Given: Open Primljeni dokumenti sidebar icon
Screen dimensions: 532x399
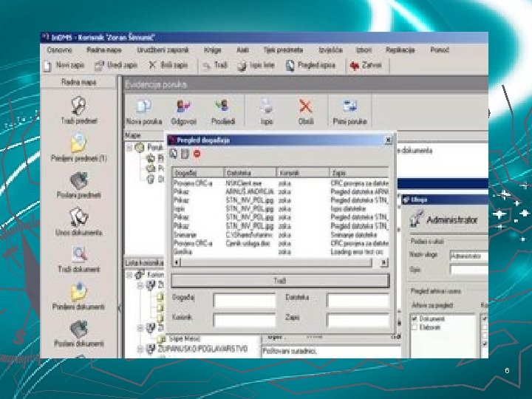Looking at the screenshot, I should point(79,292).
